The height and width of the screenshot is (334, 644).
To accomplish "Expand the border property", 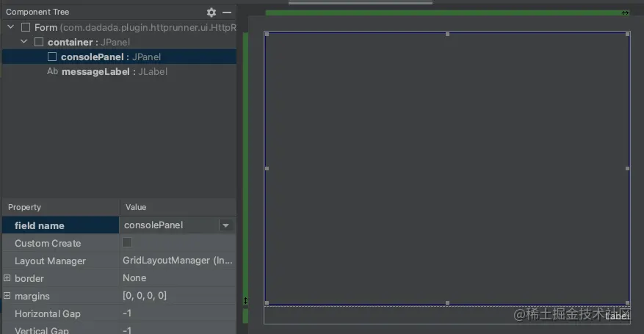I will [7, 277].
